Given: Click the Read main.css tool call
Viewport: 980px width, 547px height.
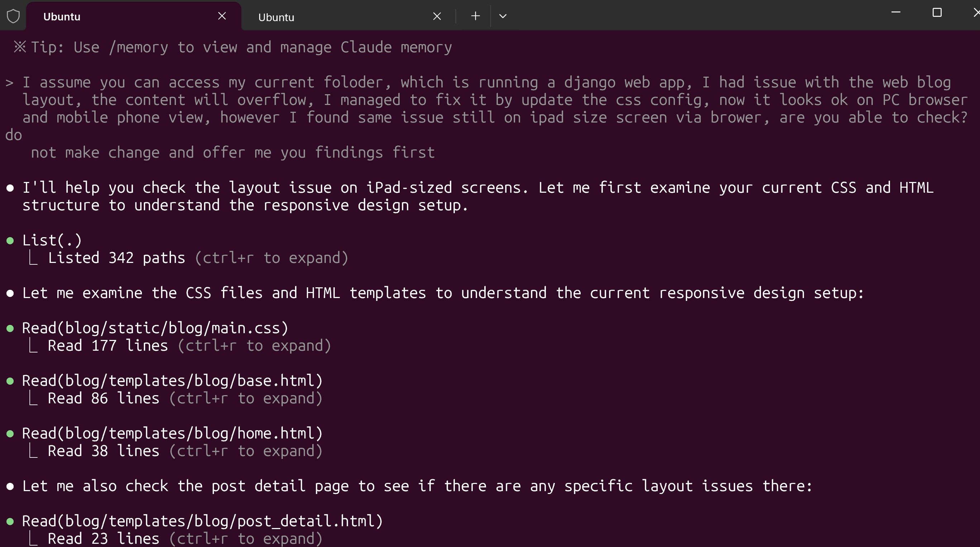Looking at the screenshot, I should 155,328.
